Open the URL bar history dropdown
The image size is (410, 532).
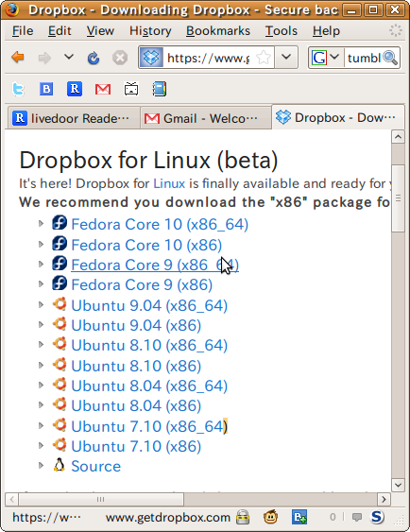click(x=286, y=58)
